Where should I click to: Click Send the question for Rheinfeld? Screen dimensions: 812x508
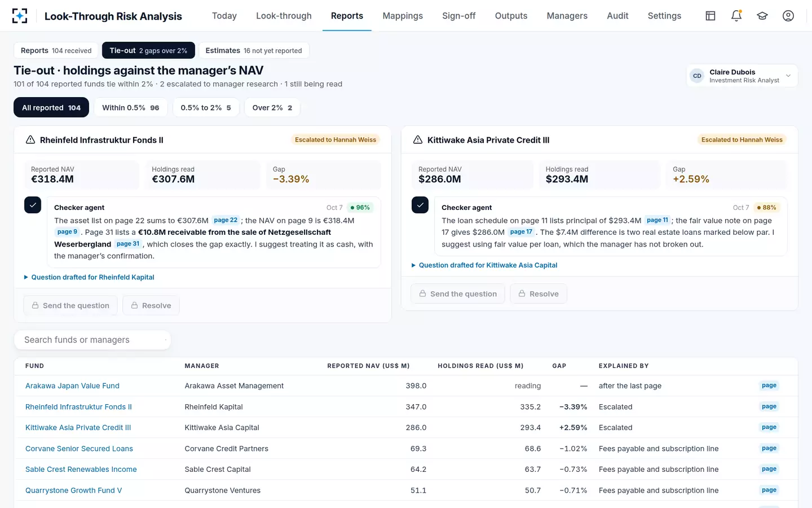(x=70, y=305)
